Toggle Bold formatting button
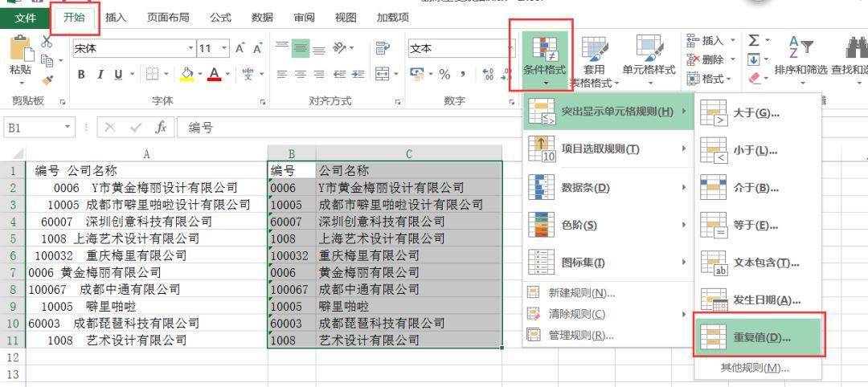Screen dimensions: 868x387 pos(81,75)
